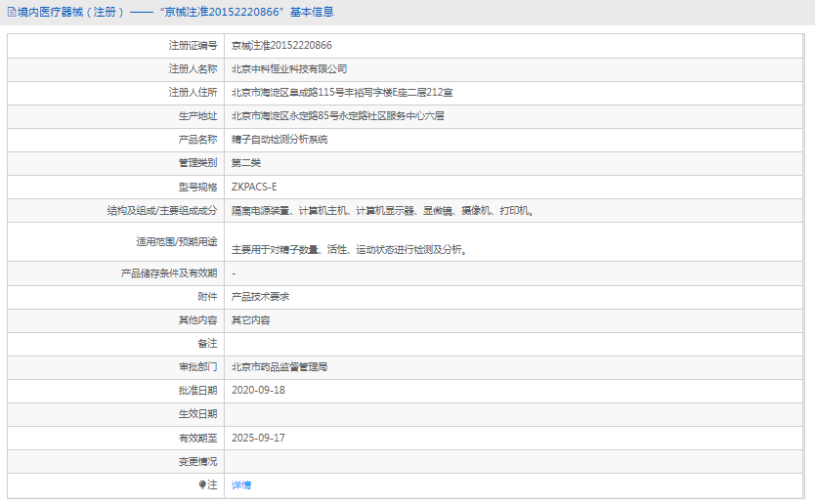Click the 变更情况 label
The height and width of the screenshot is (504, 815).
pyautogui.click(x=197, y=461)
